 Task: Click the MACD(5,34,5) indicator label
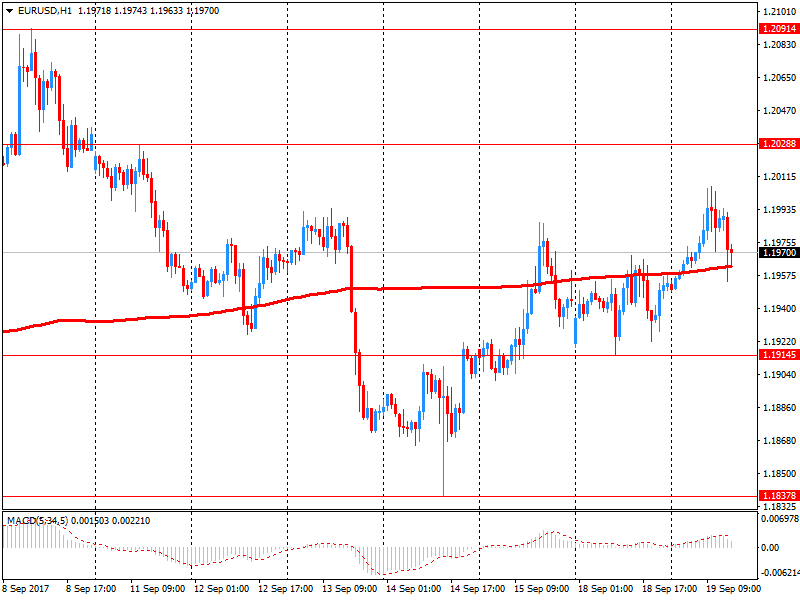37,521
